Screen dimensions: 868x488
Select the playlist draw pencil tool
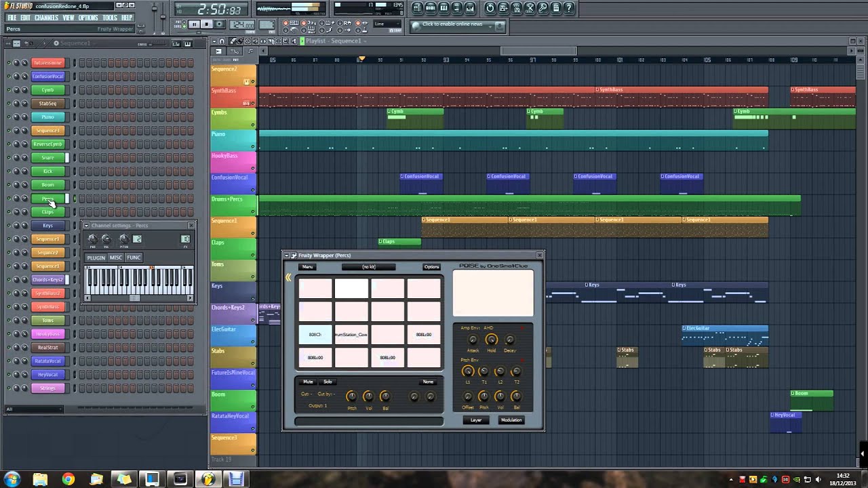(233, 41)
